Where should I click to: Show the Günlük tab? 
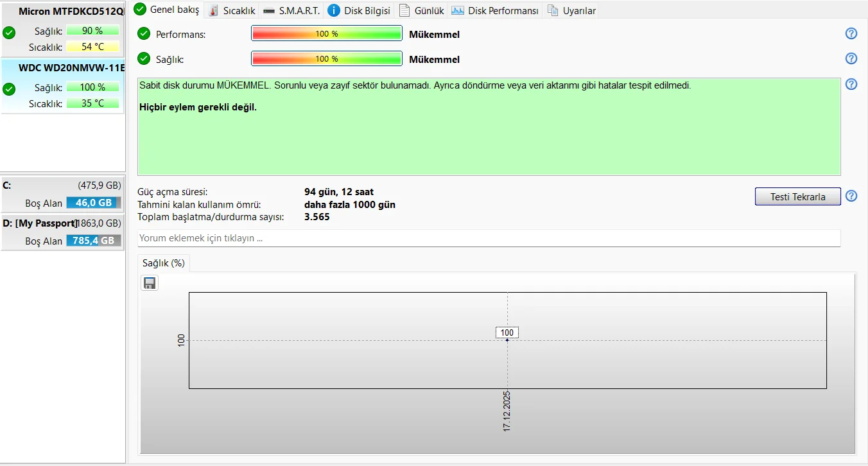coord(421,10)
